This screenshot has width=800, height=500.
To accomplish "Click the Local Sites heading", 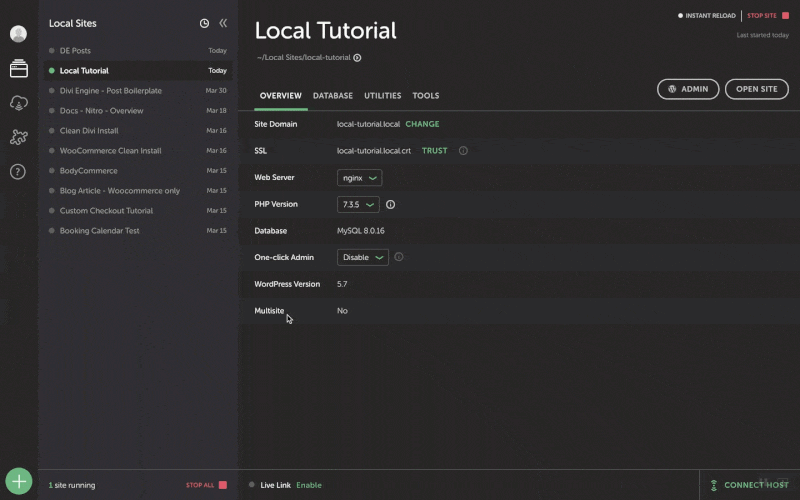I will [x=72, y=23].
